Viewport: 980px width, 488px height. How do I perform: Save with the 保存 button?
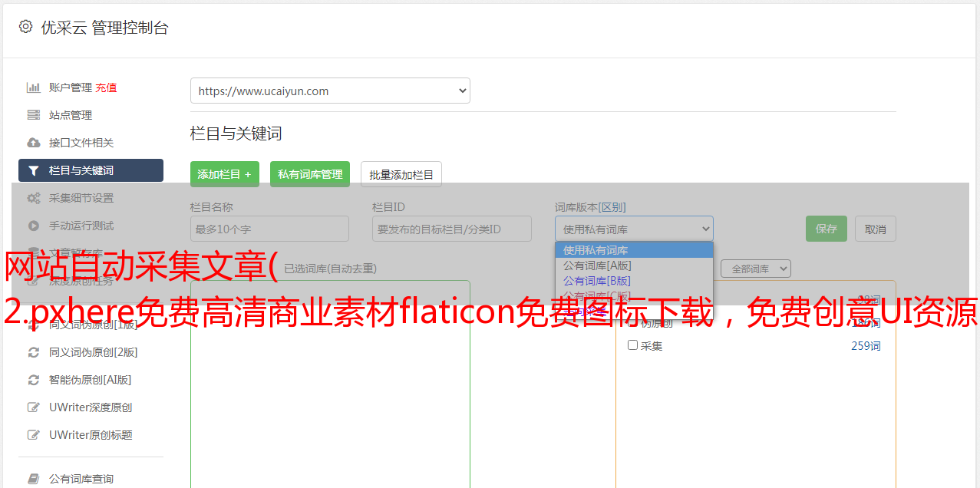coord(827,229)
